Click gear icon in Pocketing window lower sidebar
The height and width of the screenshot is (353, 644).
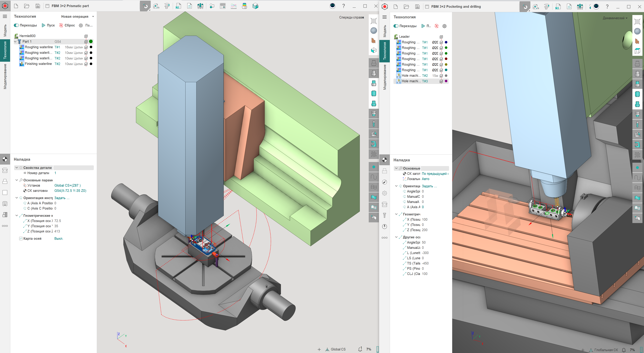coord(385,193)
